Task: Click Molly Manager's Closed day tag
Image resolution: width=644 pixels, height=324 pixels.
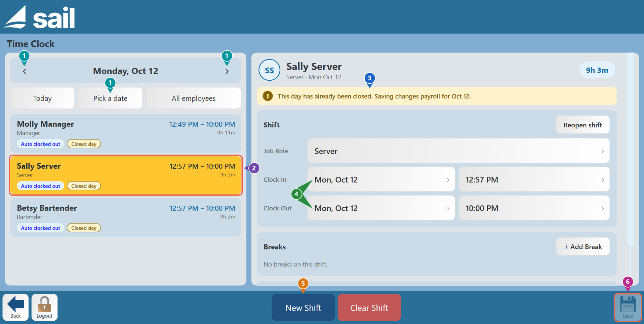Action: coord(84,144)
